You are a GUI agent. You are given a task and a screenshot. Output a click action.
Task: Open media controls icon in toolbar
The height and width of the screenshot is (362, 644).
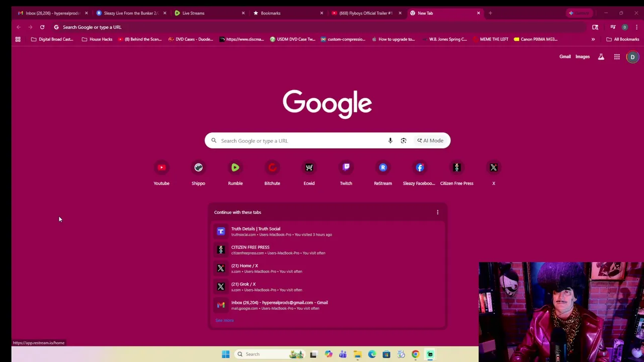pos(613,27)
